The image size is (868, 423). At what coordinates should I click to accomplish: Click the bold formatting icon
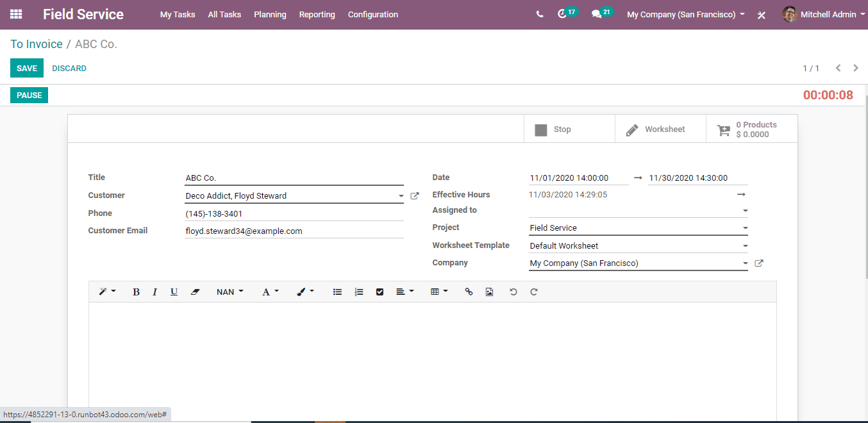pos(136,292)
